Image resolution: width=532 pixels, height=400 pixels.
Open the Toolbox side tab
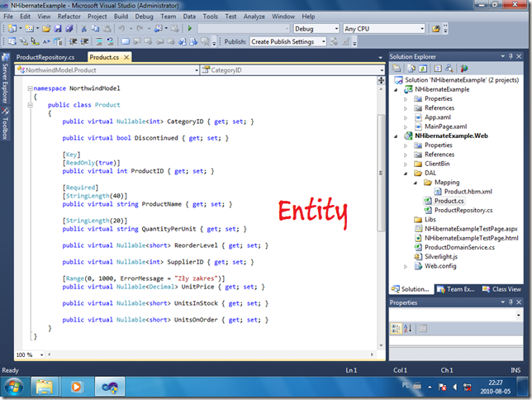click(5, 124)
